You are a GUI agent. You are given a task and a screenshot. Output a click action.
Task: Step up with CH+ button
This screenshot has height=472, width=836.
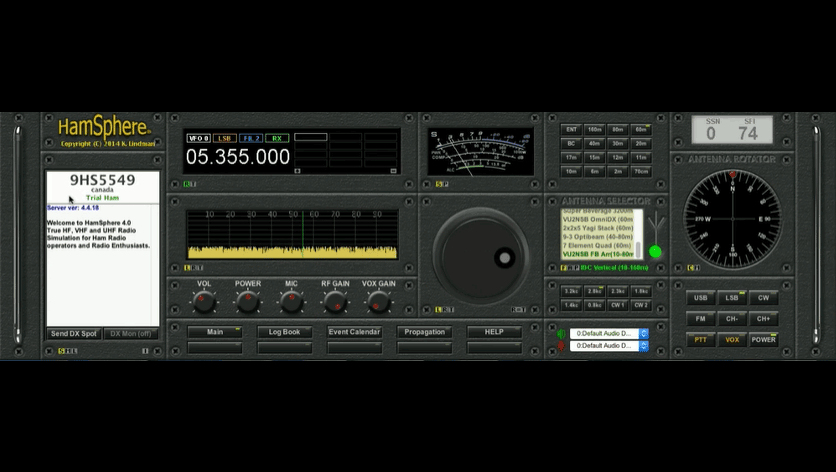click(763, 318)
